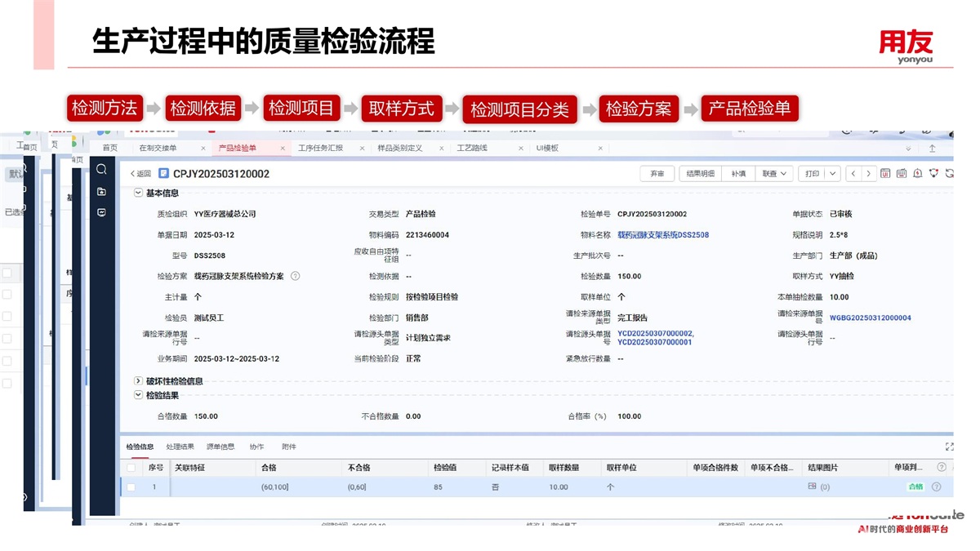This screenshot has height=551, width=980.
Task: Open the workflow nodes icon in toolbar
Action: tap(933, 174)
